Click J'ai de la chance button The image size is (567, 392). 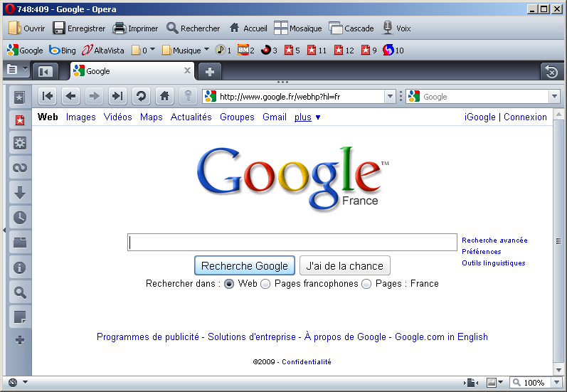coord(344,266)
